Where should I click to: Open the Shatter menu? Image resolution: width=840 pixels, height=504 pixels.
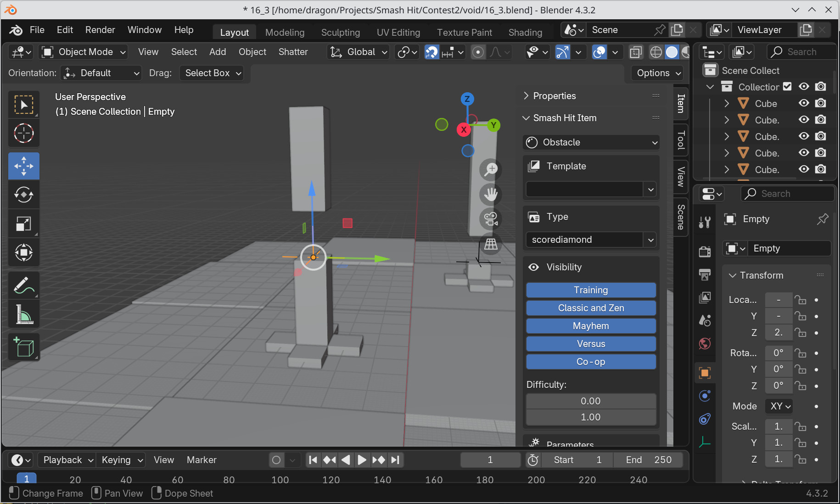pos(293,52)
